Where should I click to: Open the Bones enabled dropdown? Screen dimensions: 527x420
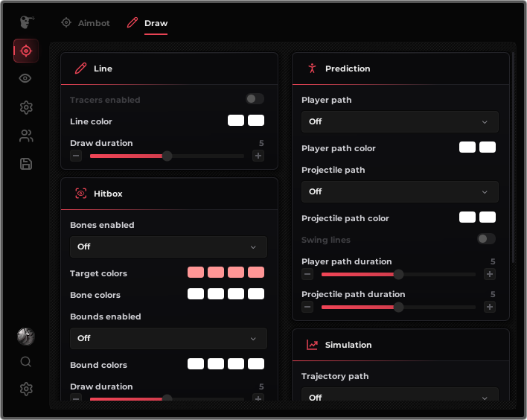point(168,246)
